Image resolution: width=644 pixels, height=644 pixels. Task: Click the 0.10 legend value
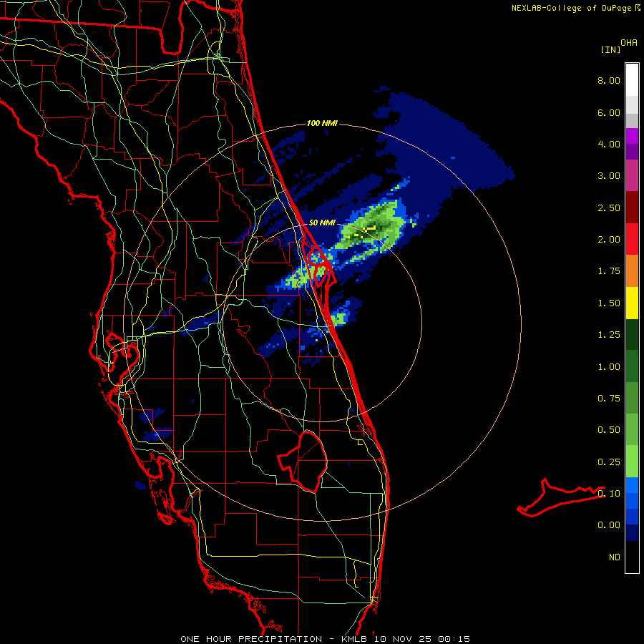[x=609, y=494]
